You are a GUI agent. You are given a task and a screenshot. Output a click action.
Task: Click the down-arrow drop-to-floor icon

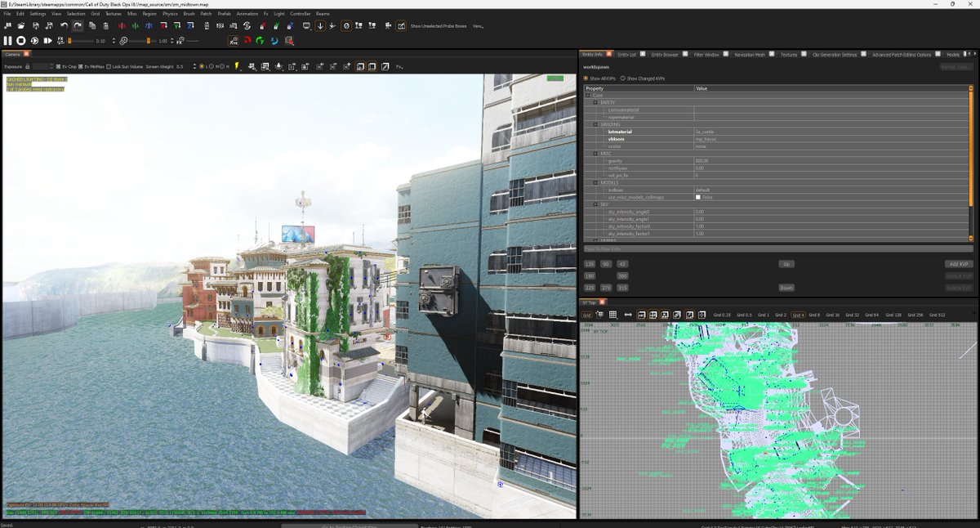click(x=320, y=25)
